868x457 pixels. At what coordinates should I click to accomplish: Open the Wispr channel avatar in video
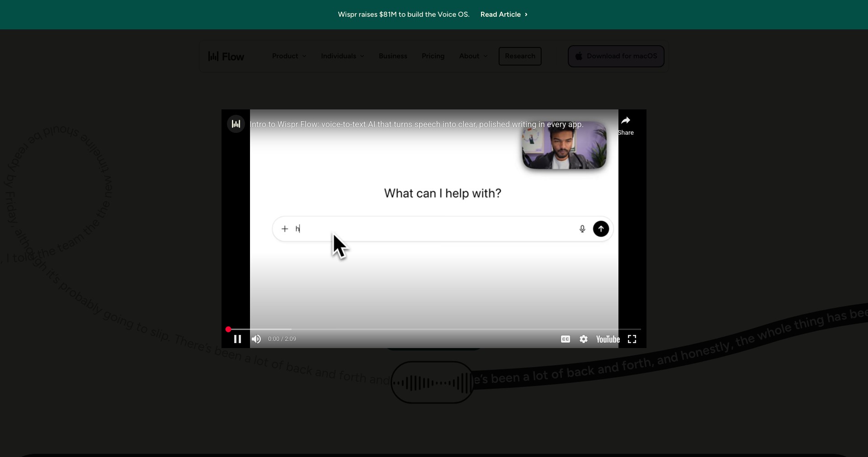tap(236, 124)
